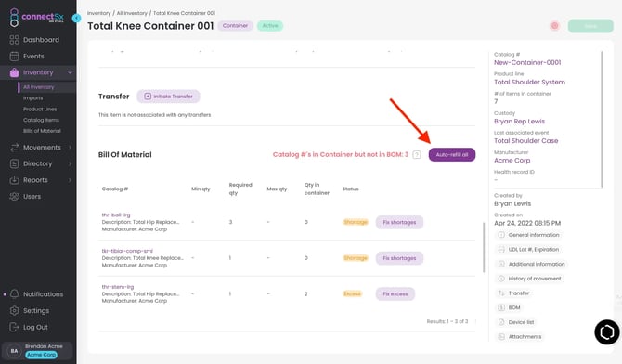Open Product Lines submenu item
The image size is (622, 364).
pyautogui.click(x=40, y=110)
